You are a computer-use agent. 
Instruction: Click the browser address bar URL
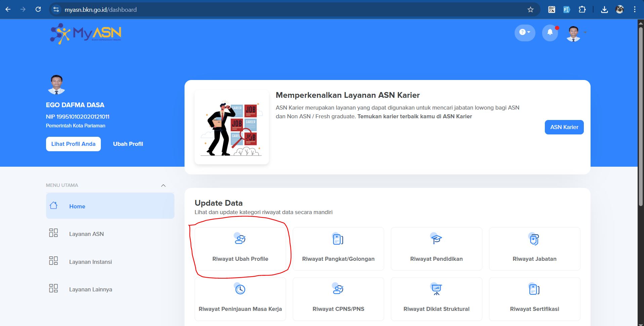100,10
